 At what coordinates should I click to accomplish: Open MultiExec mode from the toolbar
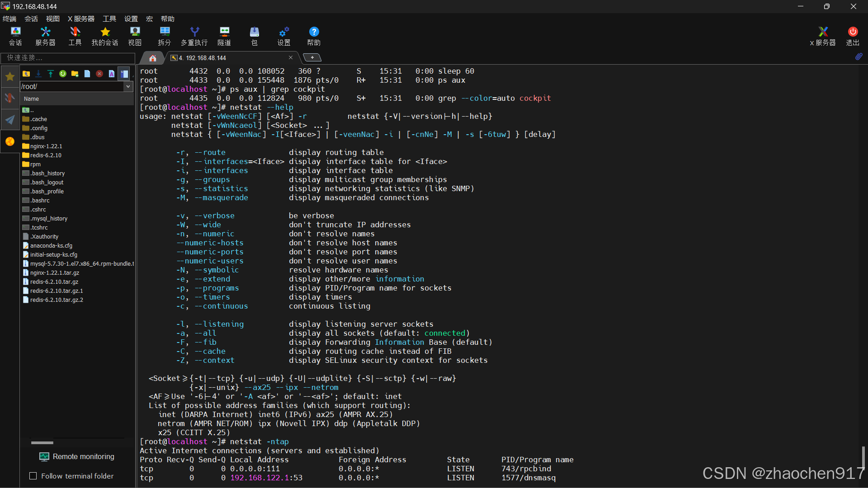coord(194,36)
